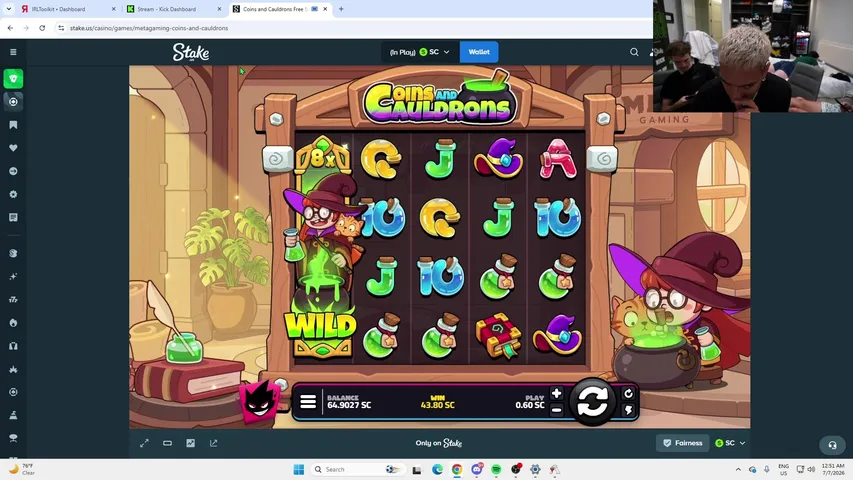Open live support headset bubble
This screenshot has height=480, width=853.
(x=832, y=445)
